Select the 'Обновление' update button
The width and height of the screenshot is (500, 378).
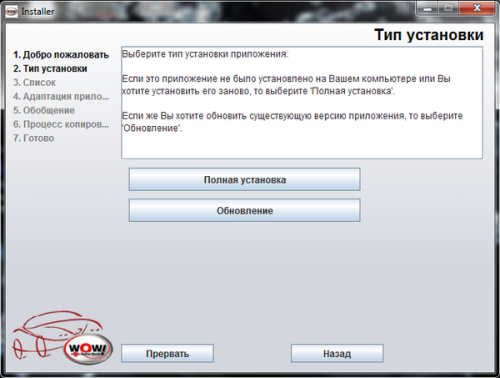(x=245, y=211)
